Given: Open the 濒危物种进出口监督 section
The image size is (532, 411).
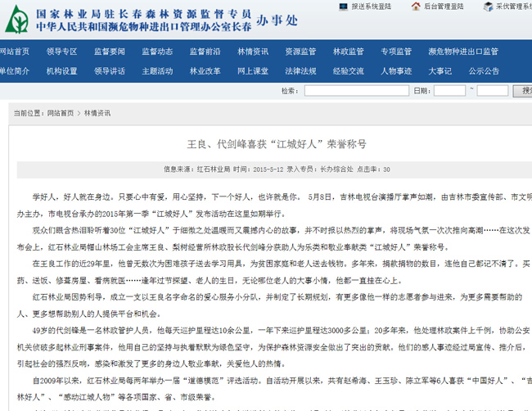Looking at the screenshot, I should click(x=462, y=51).
